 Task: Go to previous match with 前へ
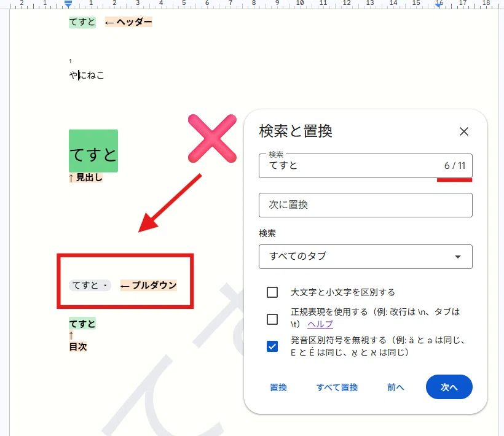395,387
